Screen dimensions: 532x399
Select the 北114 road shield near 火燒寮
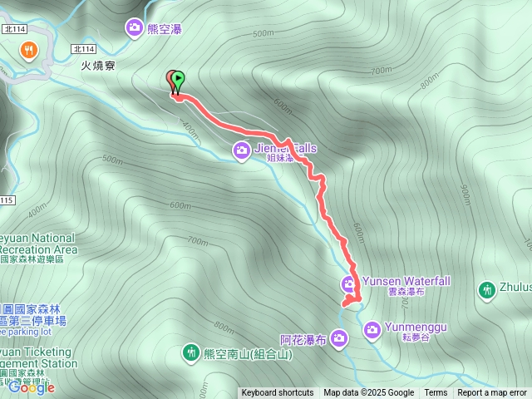click(84, 49)
